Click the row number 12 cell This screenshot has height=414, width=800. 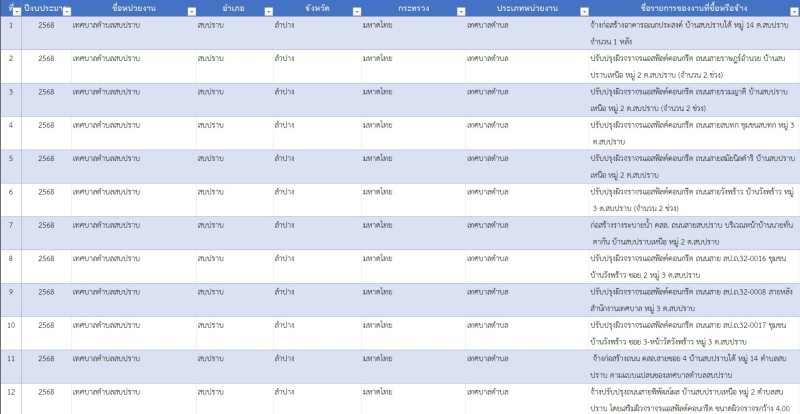[x=10, y=391]
